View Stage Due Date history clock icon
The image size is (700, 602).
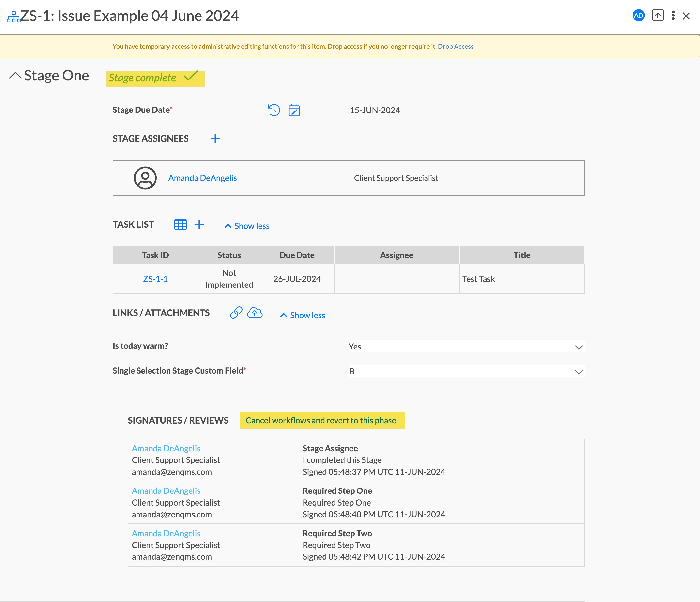(x=274, y=110)
